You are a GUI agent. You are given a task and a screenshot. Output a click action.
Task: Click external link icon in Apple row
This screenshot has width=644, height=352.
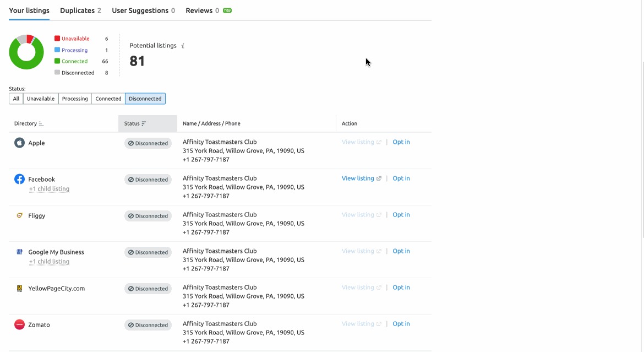pos(379,142)
